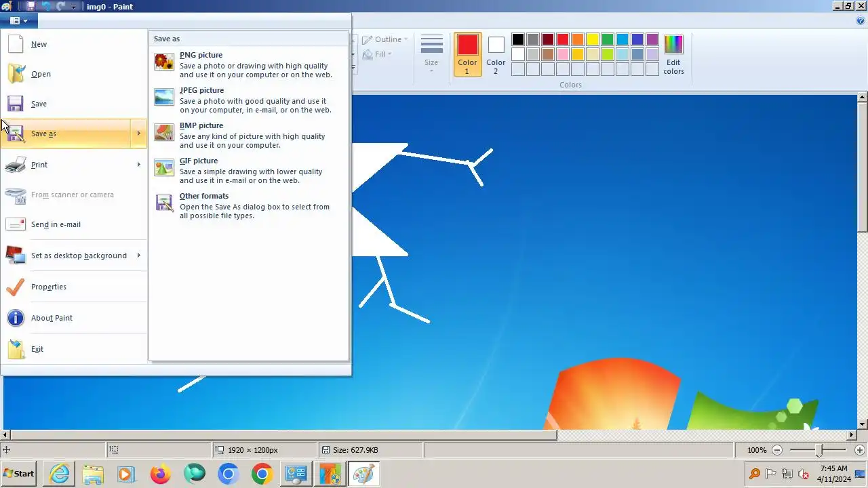
Task: Open Firefox from the taskbar
Action: 161,474
